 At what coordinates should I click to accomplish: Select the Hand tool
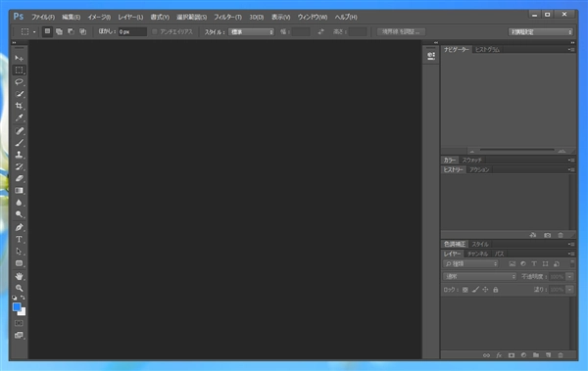coord(19,277)
